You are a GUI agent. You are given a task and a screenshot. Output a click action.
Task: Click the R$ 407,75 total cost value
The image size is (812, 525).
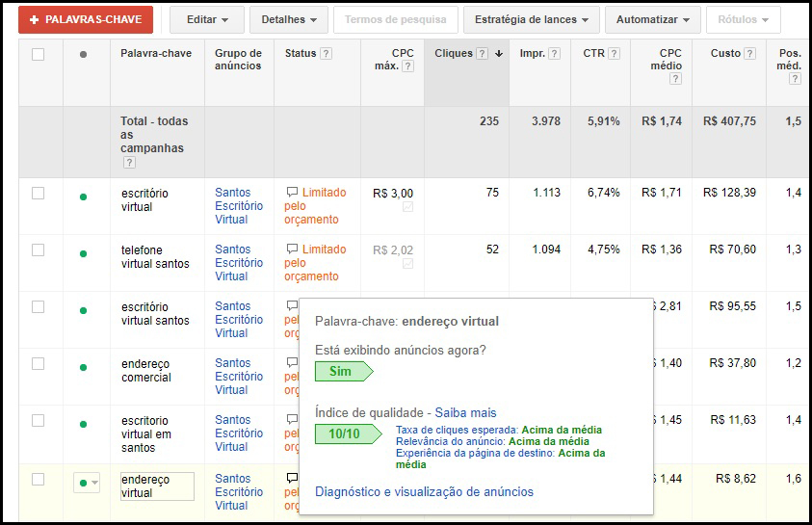729,121
